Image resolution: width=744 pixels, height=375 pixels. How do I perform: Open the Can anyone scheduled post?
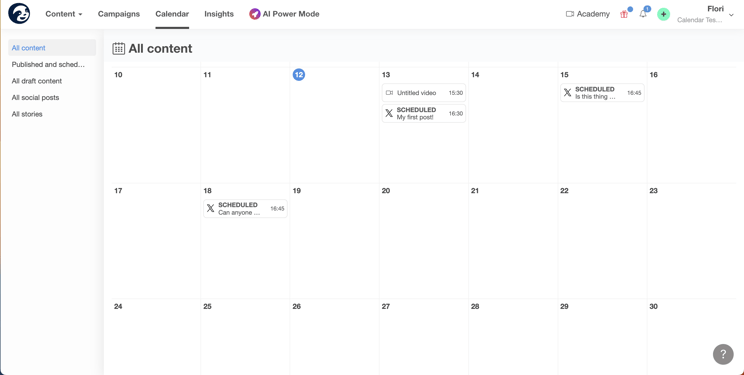pyautogui.click(x=245, y=208)
